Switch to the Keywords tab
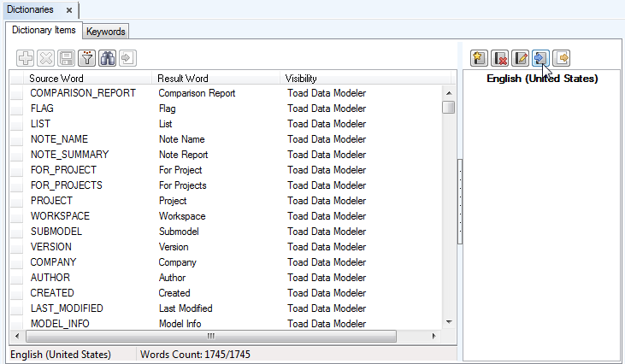The width and height of the screenshot is (625, 364). pos(106,32)
